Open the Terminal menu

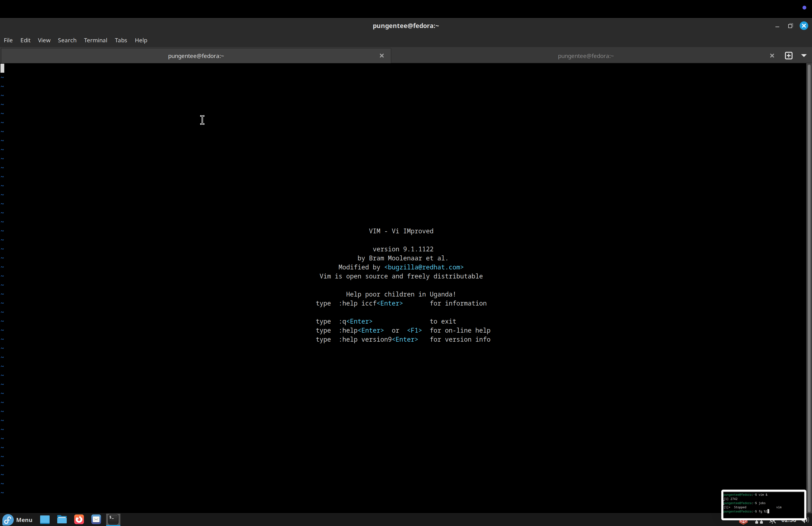pos(95,40)
